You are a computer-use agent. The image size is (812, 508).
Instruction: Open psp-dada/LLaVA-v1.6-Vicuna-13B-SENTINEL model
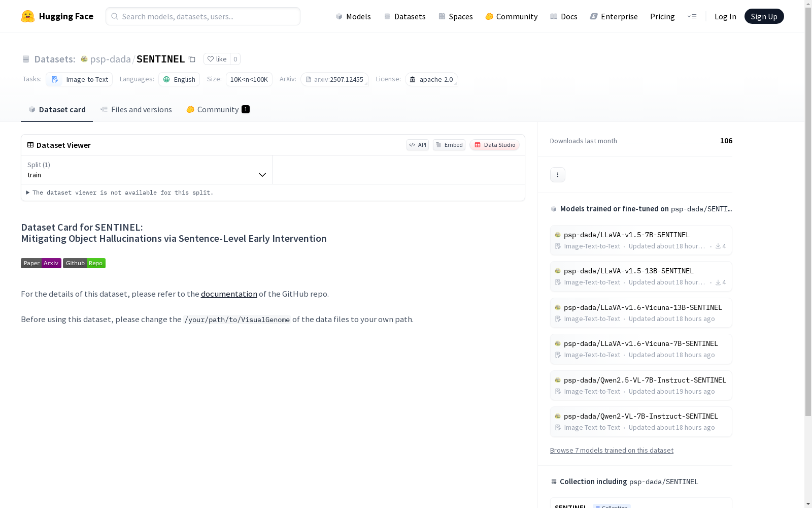click(x=641, y=312)
